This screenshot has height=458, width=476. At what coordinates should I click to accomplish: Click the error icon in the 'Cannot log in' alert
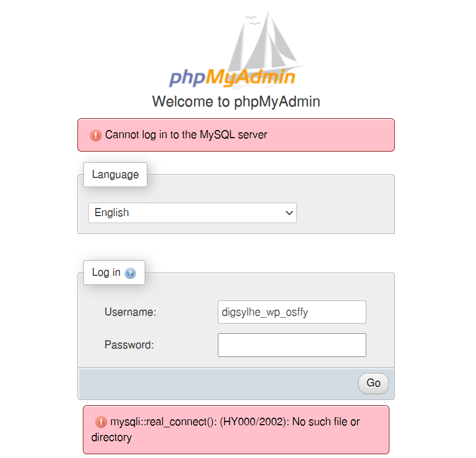[x=96, y=135]
